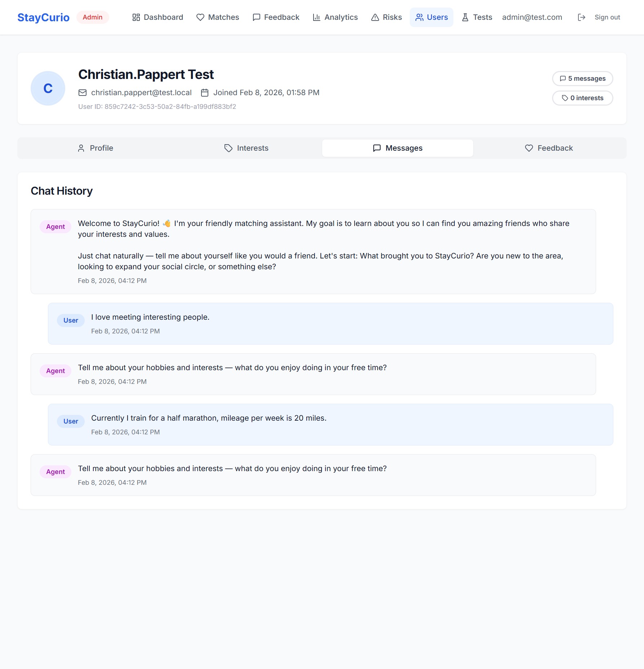Open the Dashboard grid icon

(x=136, y=17)
